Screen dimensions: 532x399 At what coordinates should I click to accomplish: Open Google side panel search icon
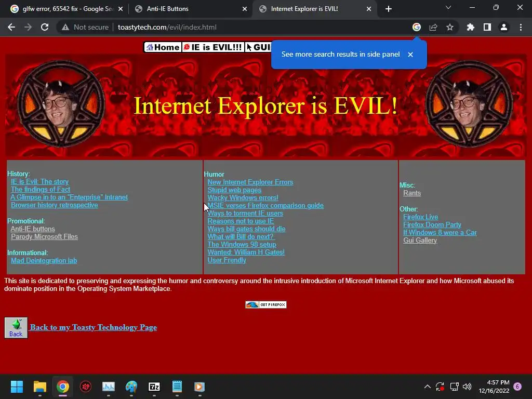(416, 27)
